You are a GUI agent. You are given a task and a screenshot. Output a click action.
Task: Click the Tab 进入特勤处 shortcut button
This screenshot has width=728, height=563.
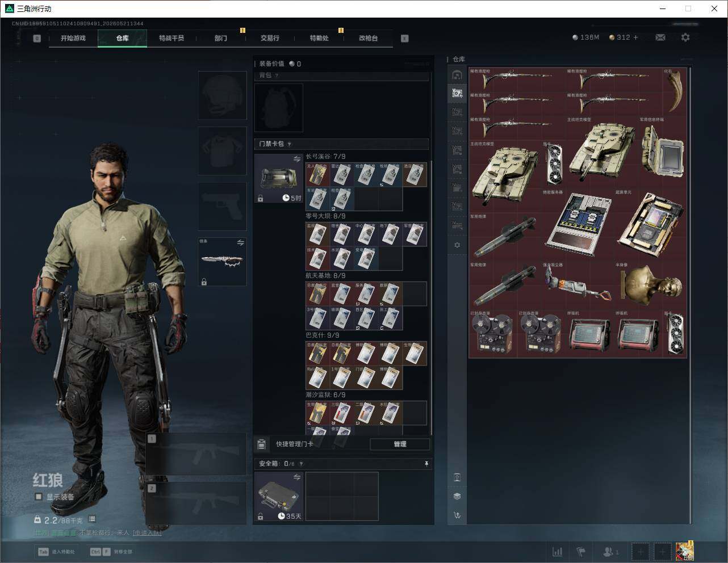pos(56,552)
